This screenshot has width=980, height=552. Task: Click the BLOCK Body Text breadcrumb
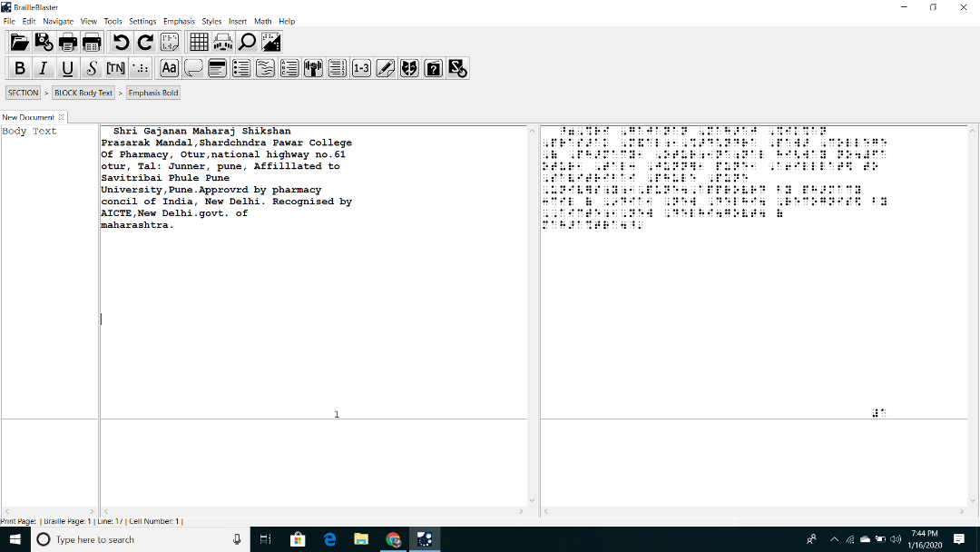[x=83, y=93]
